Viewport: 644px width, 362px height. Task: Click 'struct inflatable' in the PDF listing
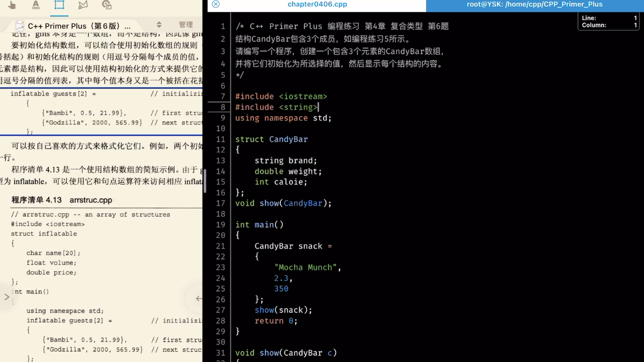[44, 234]
